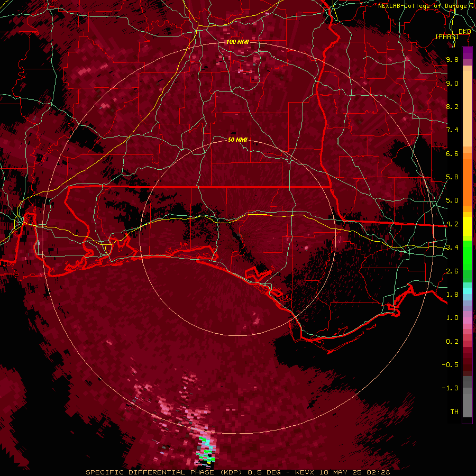Viewport: 476px width, 476px height.
Task: Click the 50 NMI range ring label
Action: click(x=237, y=140)
